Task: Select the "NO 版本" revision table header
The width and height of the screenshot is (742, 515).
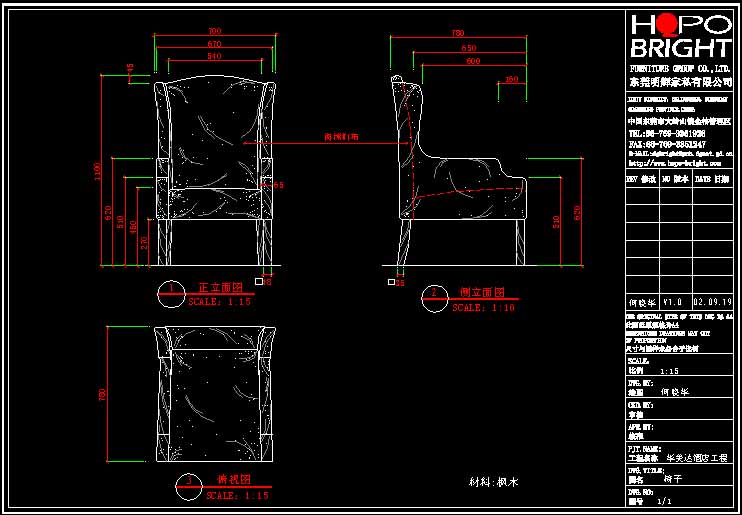Action: pos(676,179)
